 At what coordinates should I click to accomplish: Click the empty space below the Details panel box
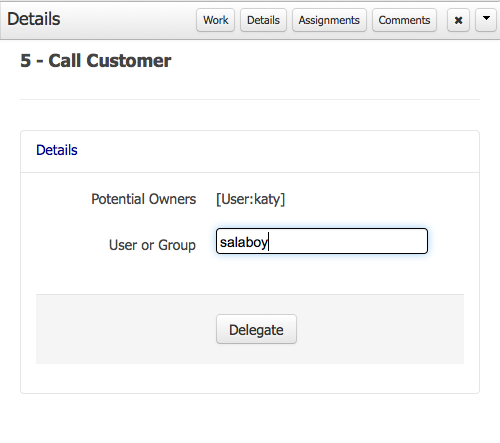point(250,418)
